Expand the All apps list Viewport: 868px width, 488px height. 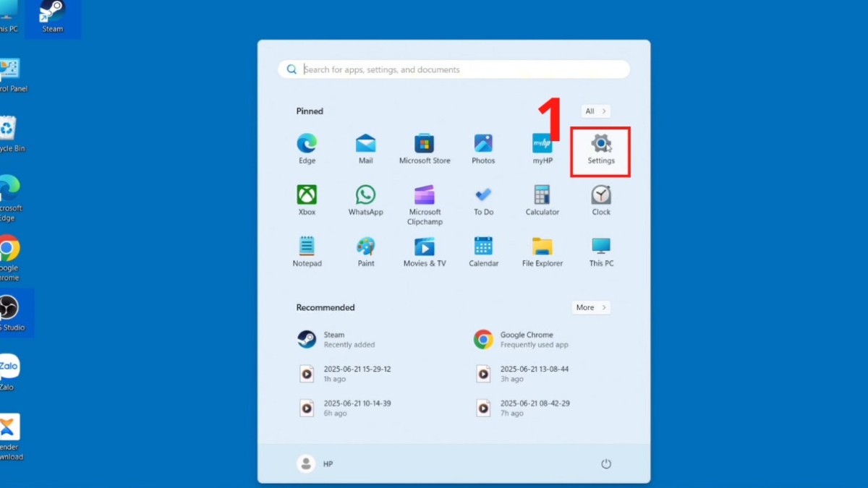[x=595, y=111]
